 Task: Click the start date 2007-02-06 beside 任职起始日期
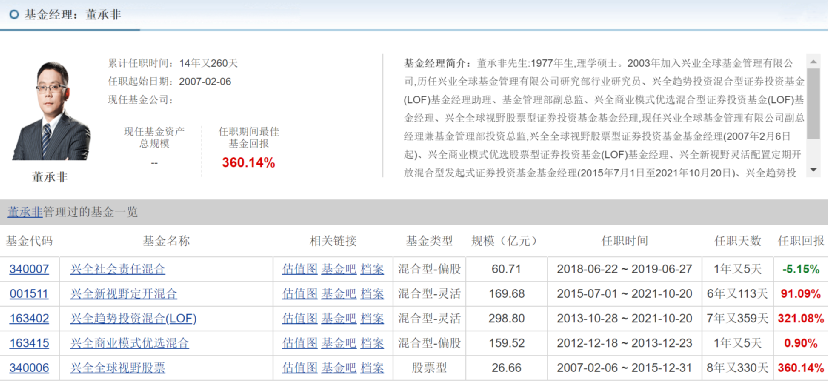click(x=205, y=82)
